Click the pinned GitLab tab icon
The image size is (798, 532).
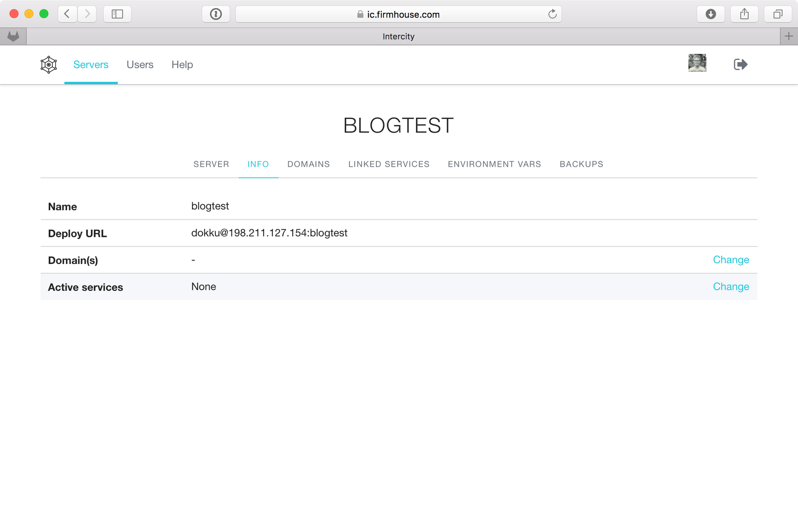coord(13,37)
